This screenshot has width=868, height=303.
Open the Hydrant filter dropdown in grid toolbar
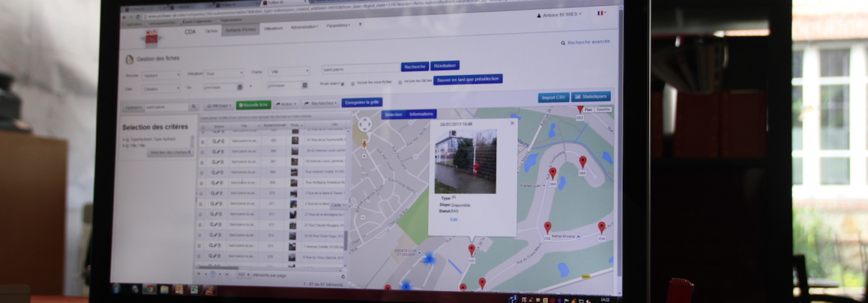[133, 107]
